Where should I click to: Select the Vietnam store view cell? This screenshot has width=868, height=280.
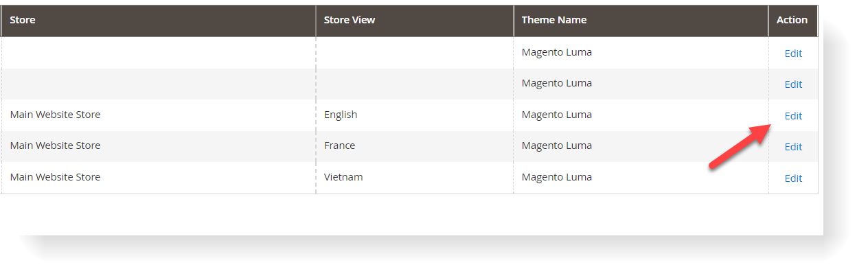click(343, 177)
